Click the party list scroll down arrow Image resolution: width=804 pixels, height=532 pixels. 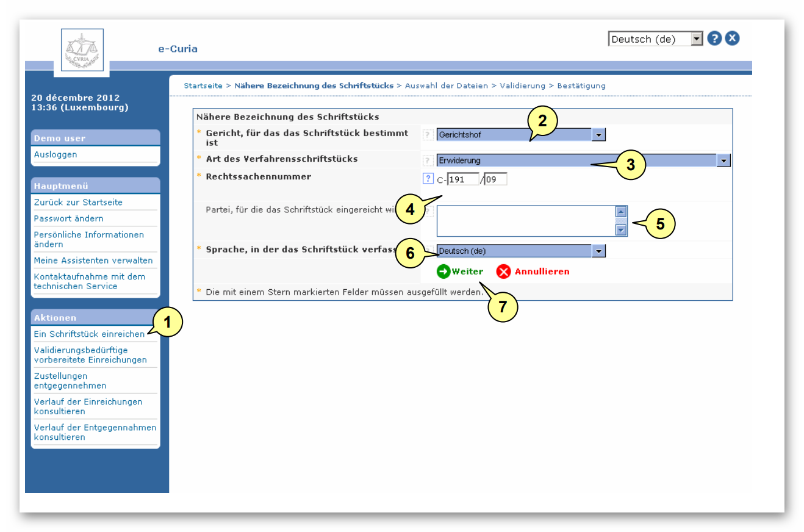click(x=621, y=230)
